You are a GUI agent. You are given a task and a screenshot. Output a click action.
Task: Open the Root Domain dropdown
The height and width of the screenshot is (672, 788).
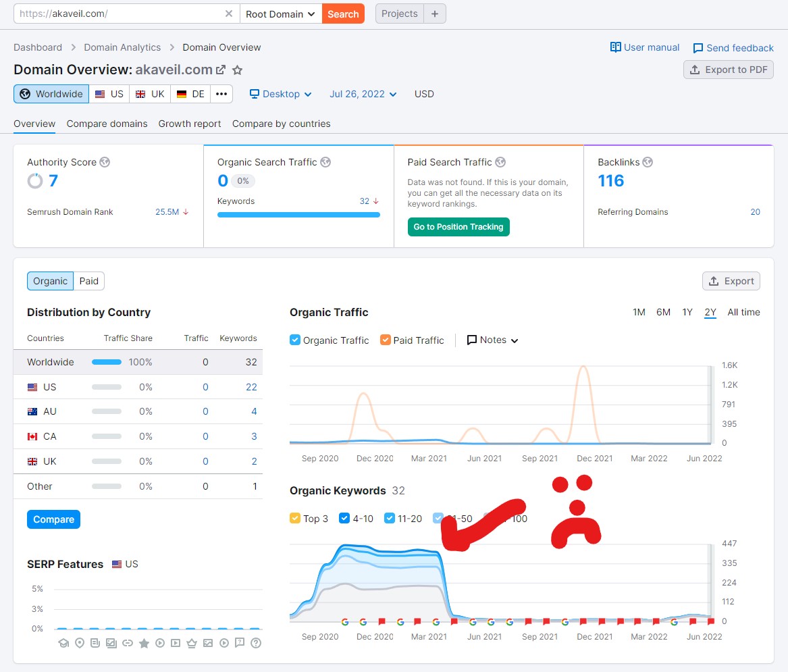[x=280, y=14]
